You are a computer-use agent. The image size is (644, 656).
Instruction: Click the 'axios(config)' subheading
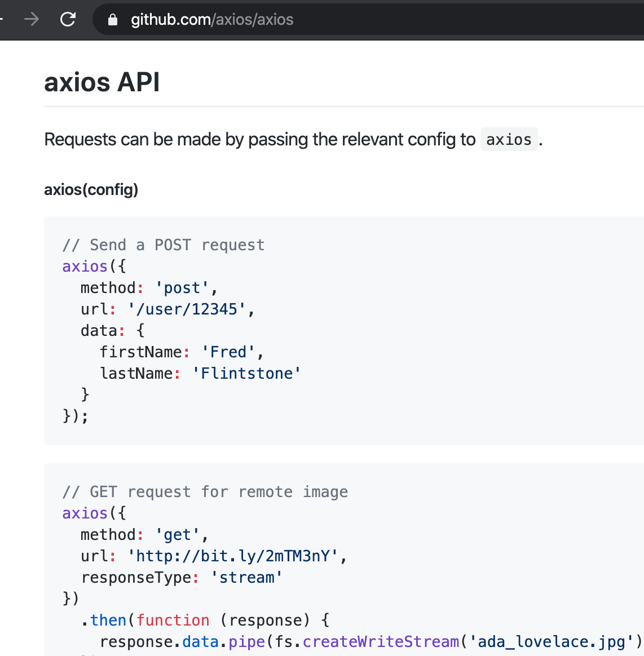pos(91,189)
